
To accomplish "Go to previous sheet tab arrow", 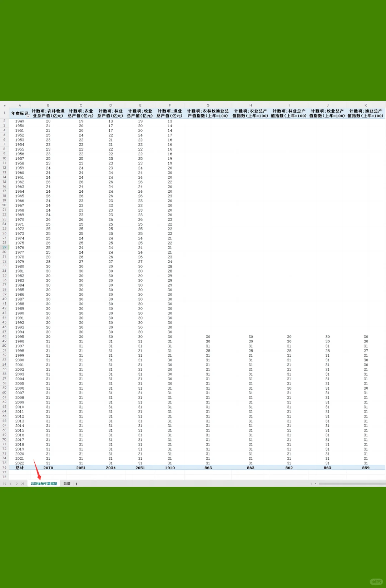I will coord(11,484).
